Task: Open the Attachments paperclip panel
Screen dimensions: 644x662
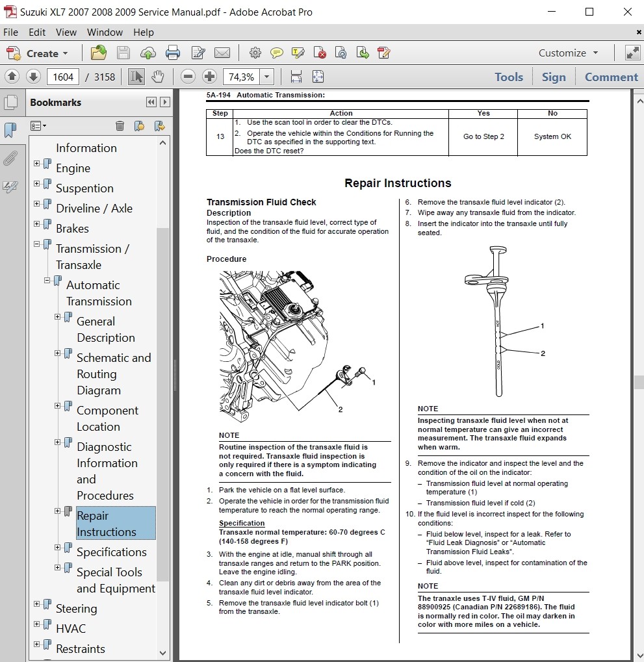Action: coord(10,159)
